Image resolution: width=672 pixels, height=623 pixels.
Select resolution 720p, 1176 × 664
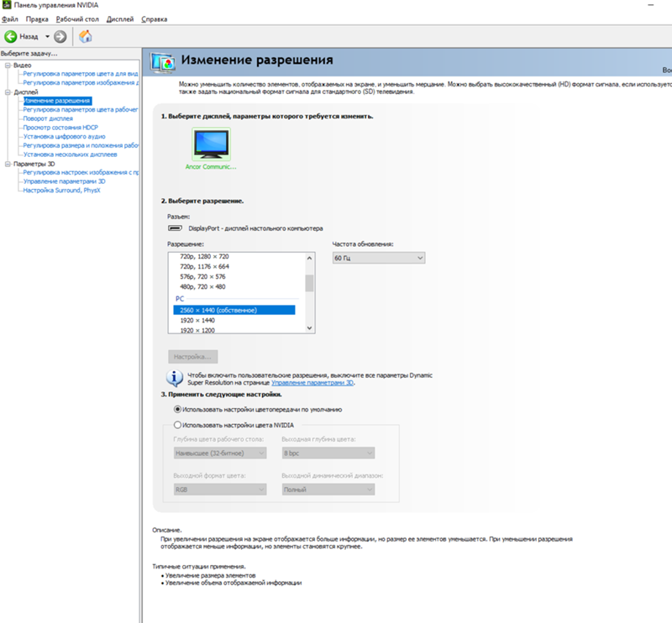click(204, 266)
